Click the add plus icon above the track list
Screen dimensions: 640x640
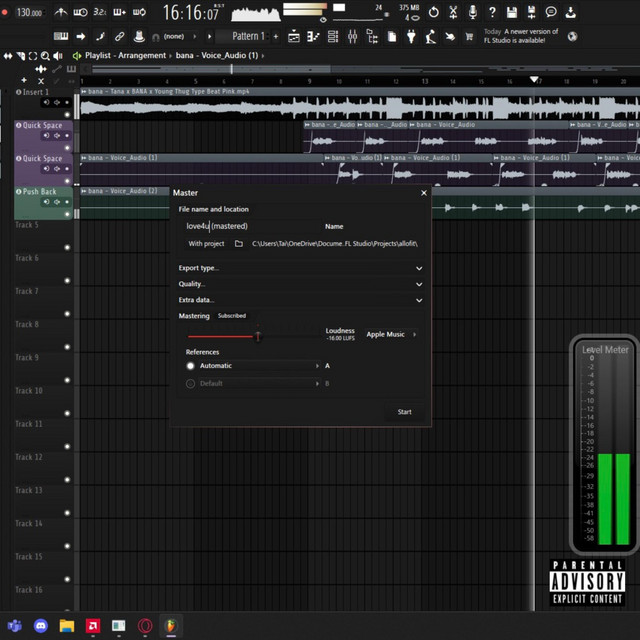point(24,80)
